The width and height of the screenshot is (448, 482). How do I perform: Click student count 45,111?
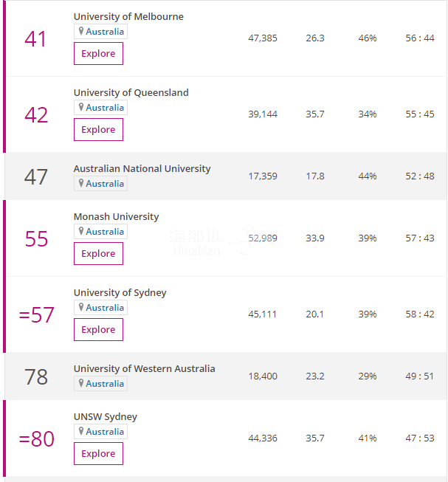point(263,314)
